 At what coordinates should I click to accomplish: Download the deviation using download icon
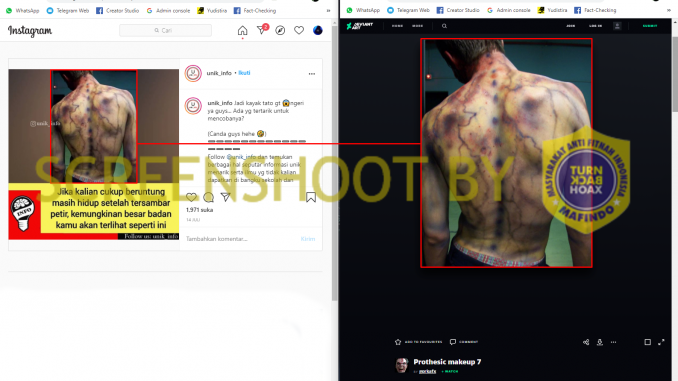click(x=600, y=342)
